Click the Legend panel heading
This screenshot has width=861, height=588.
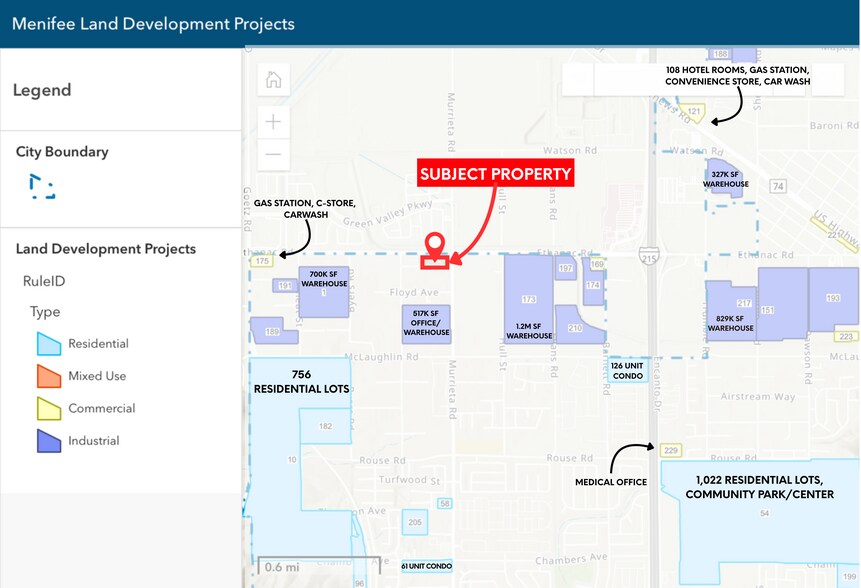coord(42,90)
